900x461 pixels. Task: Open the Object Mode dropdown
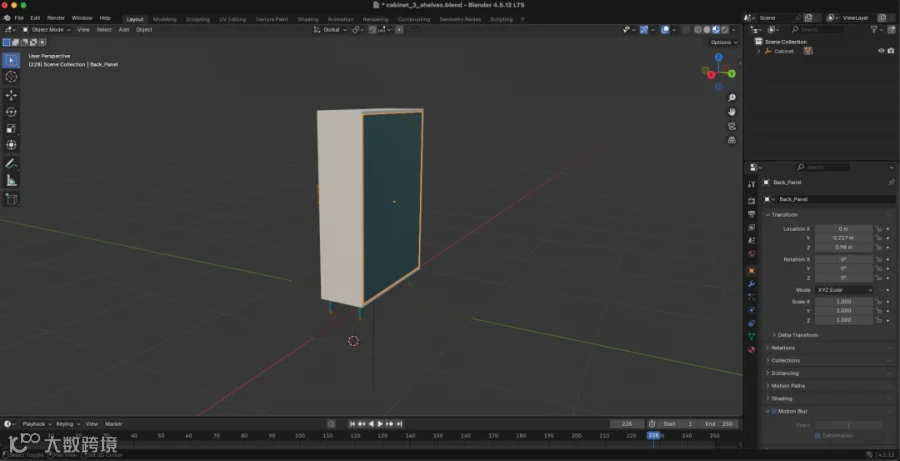tap(47, 29)
